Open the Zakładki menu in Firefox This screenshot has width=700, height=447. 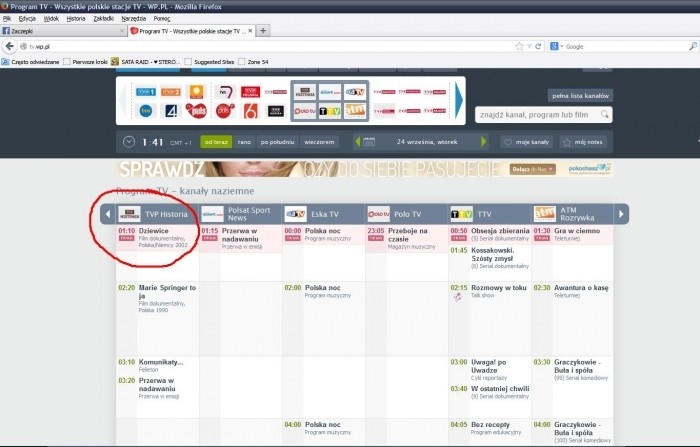click(x=104, y=18)
